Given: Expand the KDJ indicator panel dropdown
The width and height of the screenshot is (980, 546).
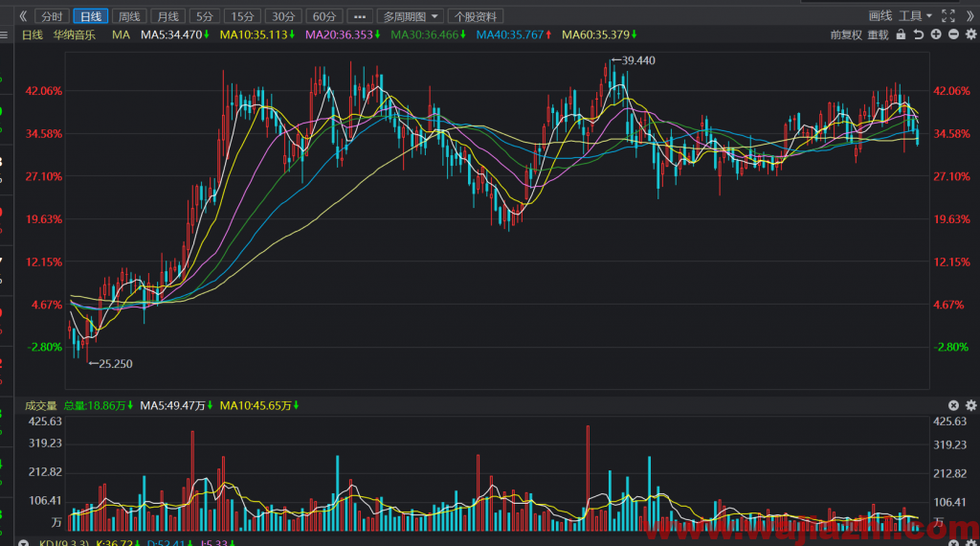Looking at the screenshot, I should tap(23, 543).
